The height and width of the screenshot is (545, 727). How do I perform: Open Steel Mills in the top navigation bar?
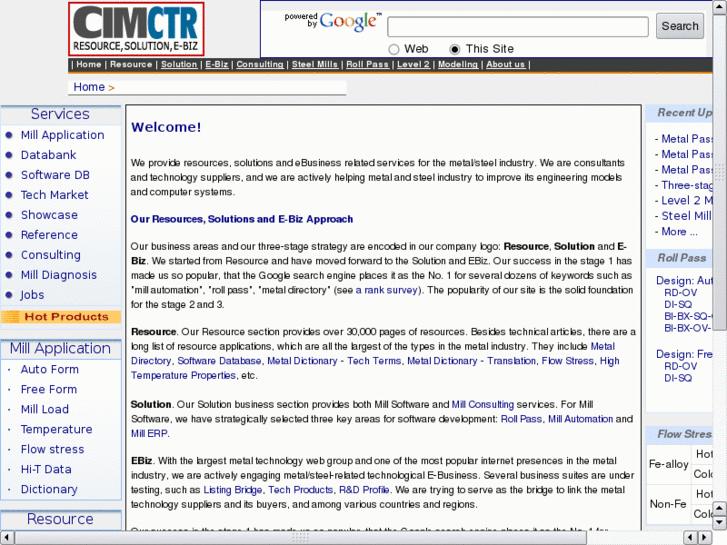point(315,64)
